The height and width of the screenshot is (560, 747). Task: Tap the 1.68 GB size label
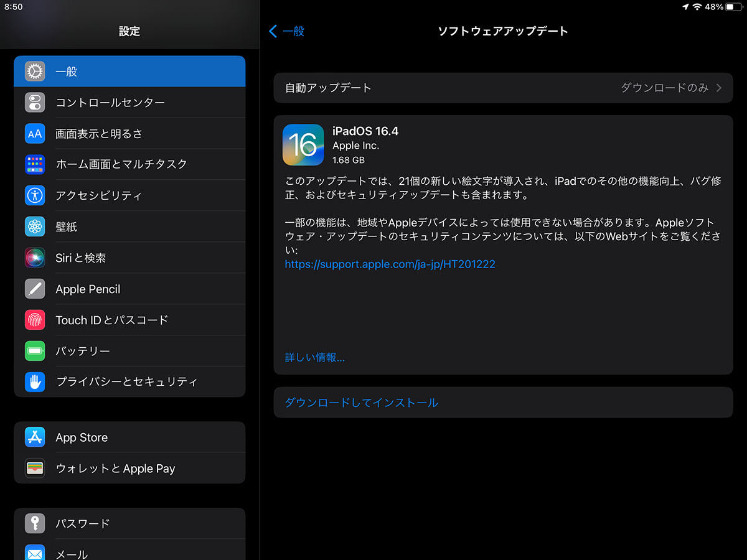pos(349,160)
